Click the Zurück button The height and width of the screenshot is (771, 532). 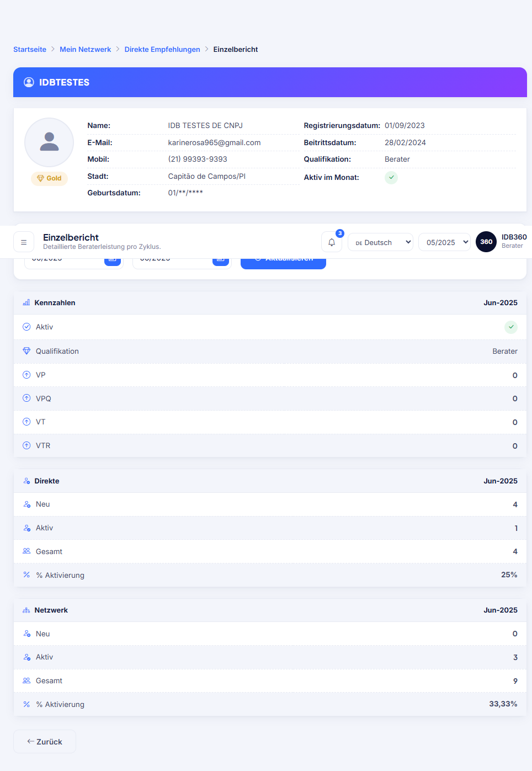(x=45, y=741)
